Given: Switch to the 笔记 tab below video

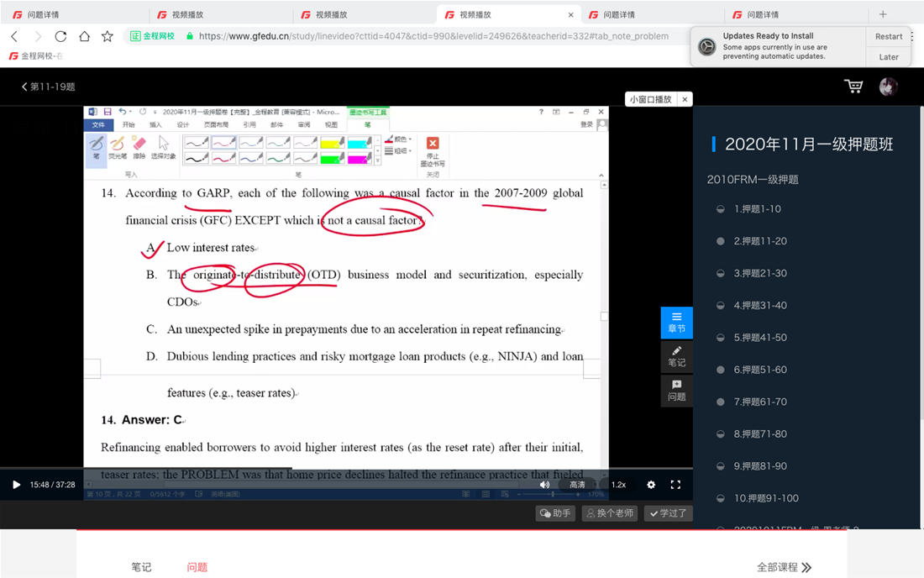Looking at the screenshot, I should [x=141, y=567].
